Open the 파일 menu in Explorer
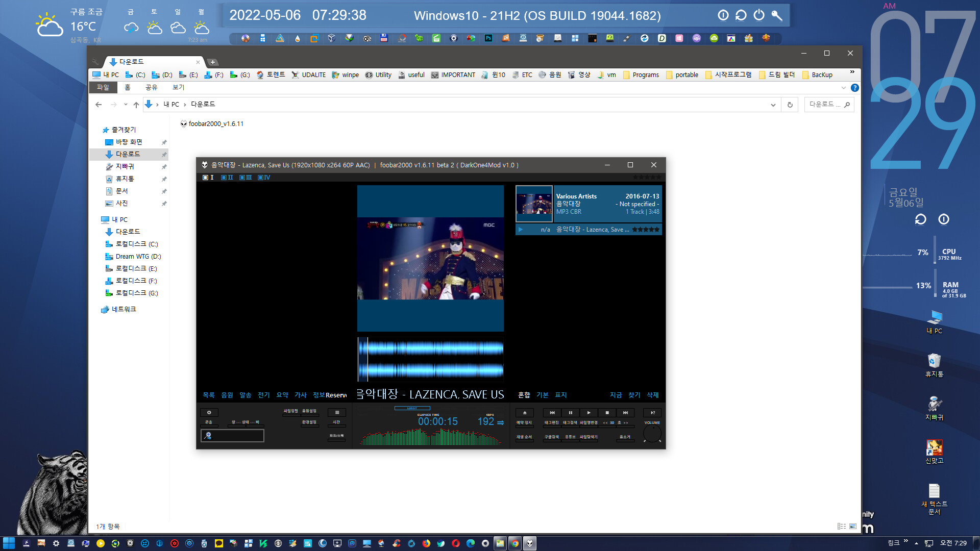This screenshot has height=551, width=980. tap(103, 88)
